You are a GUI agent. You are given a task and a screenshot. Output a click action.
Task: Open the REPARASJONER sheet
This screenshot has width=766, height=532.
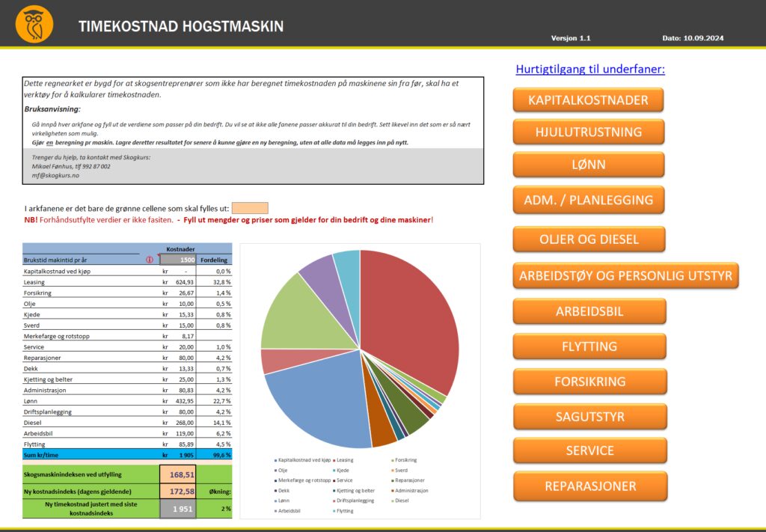pyautogui.click(x=589, y=486)
